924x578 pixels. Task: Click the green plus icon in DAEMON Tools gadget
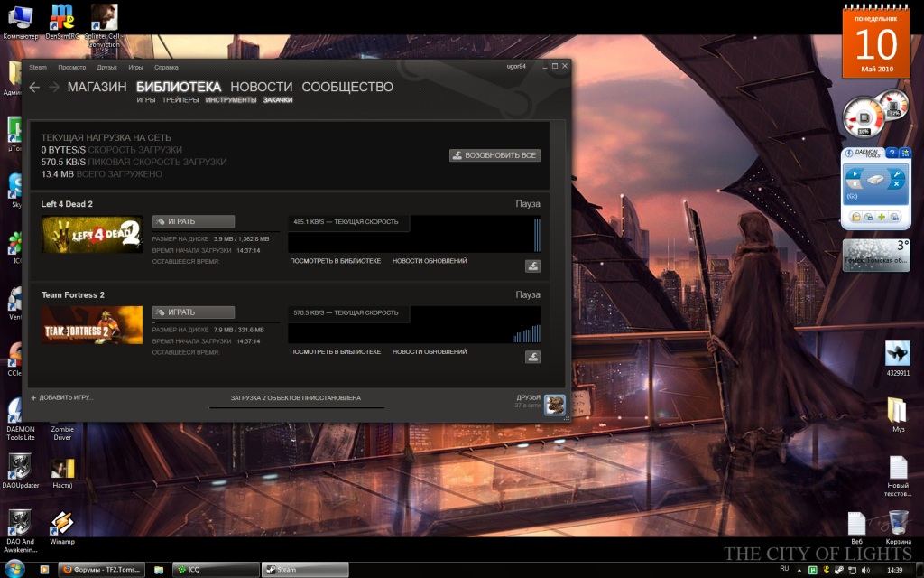tap(881, 218)
